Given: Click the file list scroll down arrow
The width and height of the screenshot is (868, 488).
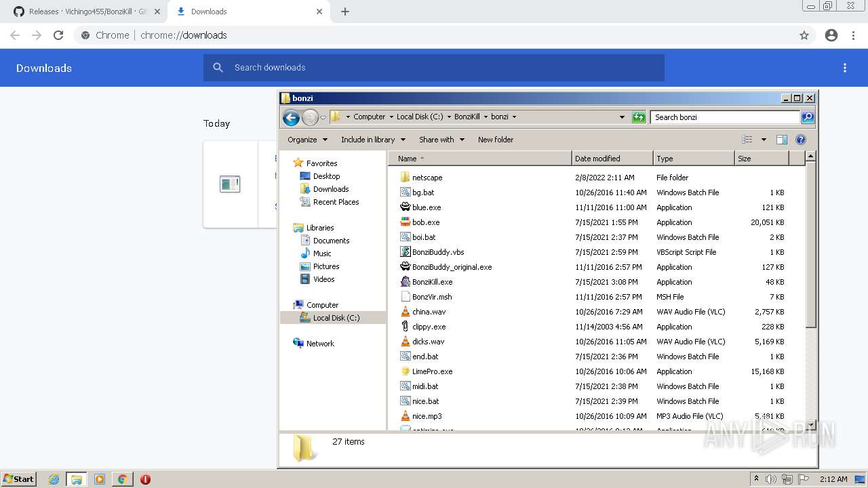Looking at the screenshot, I should (x=810, y=425).
